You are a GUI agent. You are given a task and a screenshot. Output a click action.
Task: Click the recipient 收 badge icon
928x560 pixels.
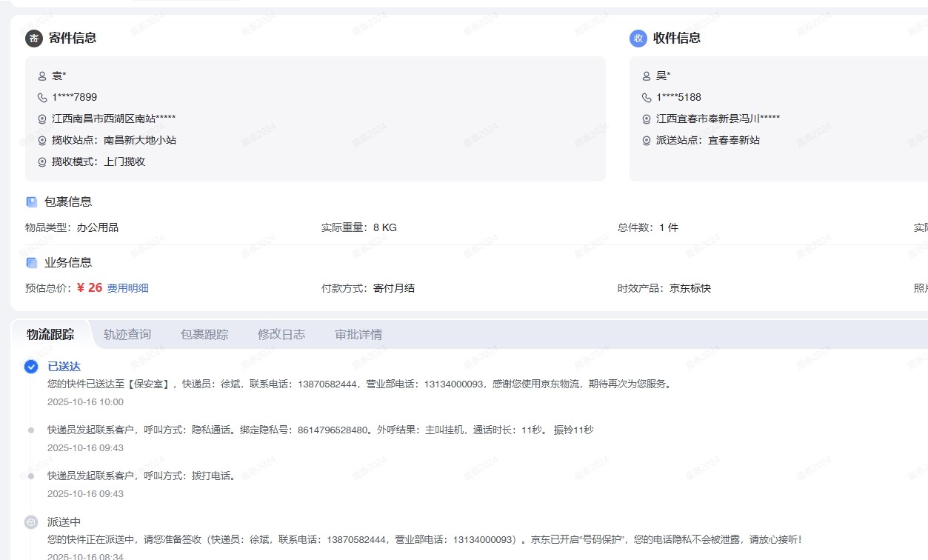click(638, 39)
